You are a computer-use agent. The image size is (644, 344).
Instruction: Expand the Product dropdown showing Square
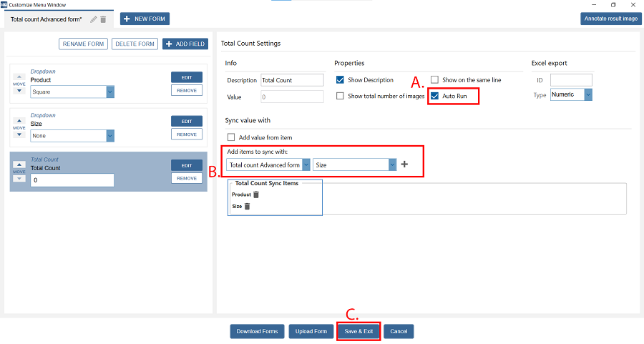pyautogui.click(x=110, y=92)
